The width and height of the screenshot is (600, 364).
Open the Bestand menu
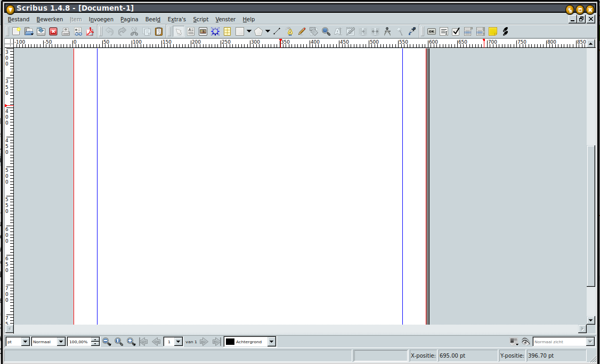(x=18, y=19)
